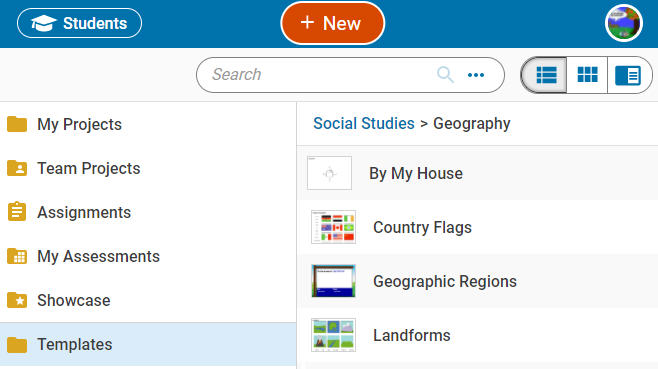658x369 pixels.
Task: Create a new project with New button
Action: point(332,23)
